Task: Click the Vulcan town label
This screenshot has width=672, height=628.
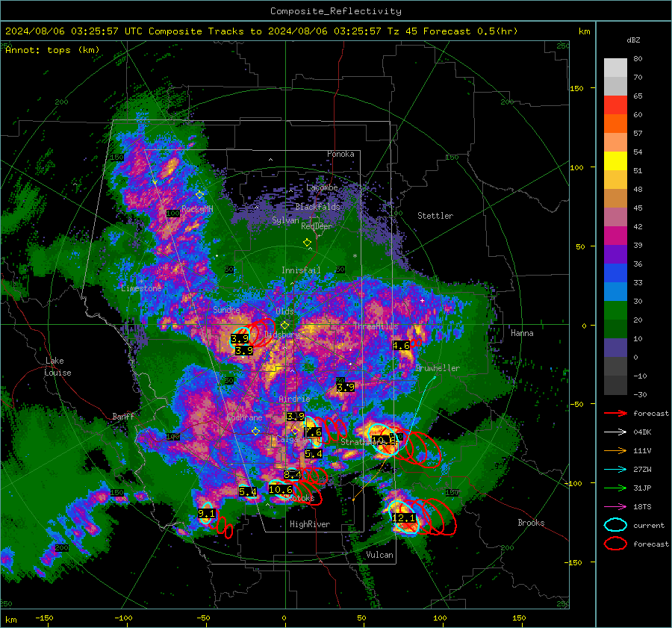Action: point(379,555)
